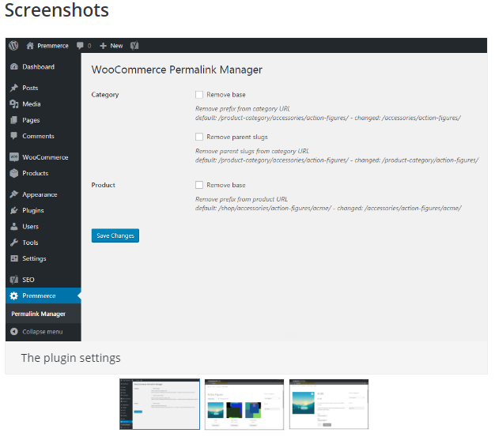Click 'Remove prefix from category URL' text

click(x=243, y=109)
